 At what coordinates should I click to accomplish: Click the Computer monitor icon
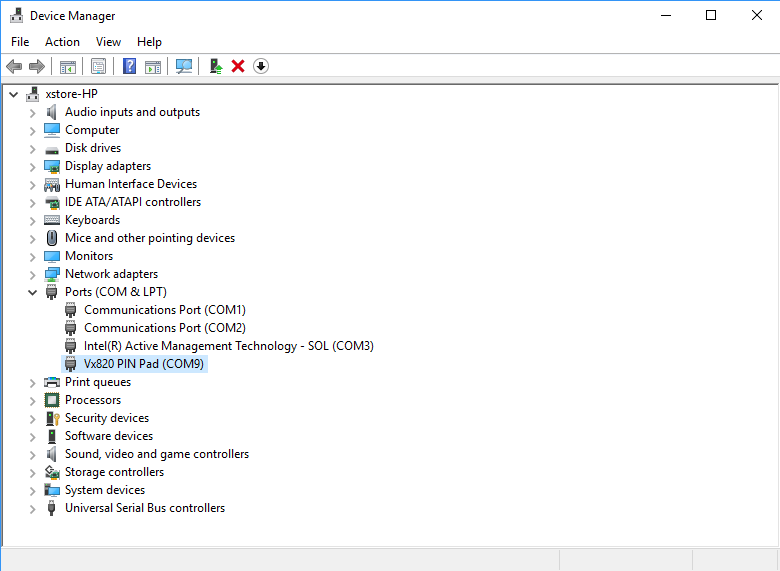[52, 130]
